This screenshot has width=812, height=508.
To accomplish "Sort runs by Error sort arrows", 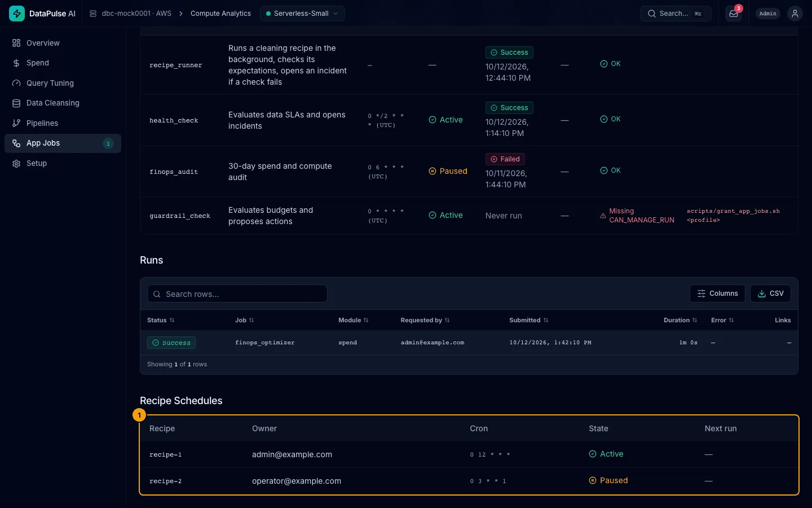I will click(x=731, y=320).
